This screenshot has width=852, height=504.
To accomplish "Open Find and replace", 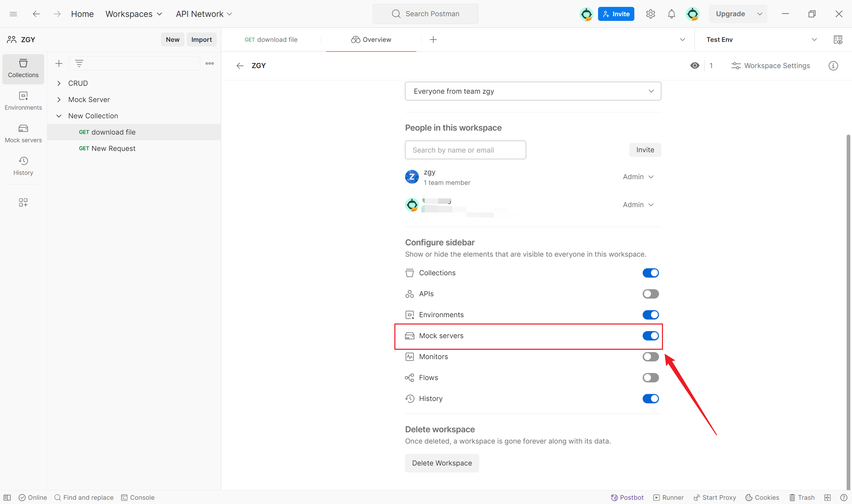I will (84, 497).
